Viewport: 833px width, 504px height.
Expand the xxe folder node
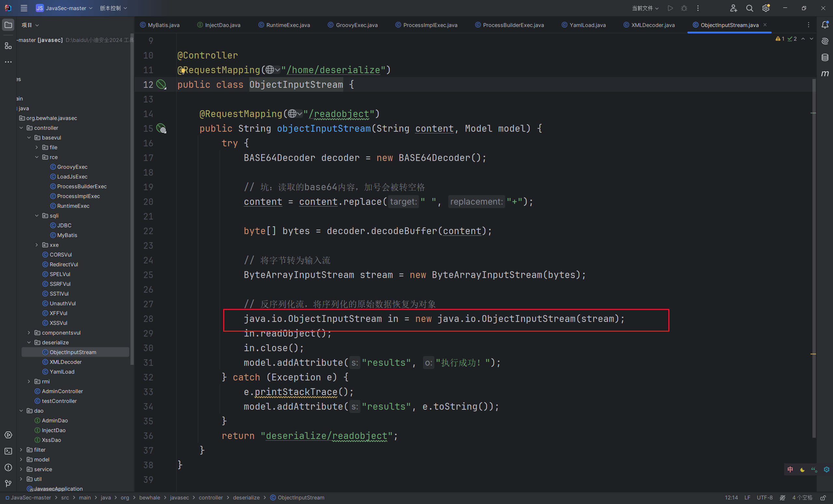click(37, 245)
